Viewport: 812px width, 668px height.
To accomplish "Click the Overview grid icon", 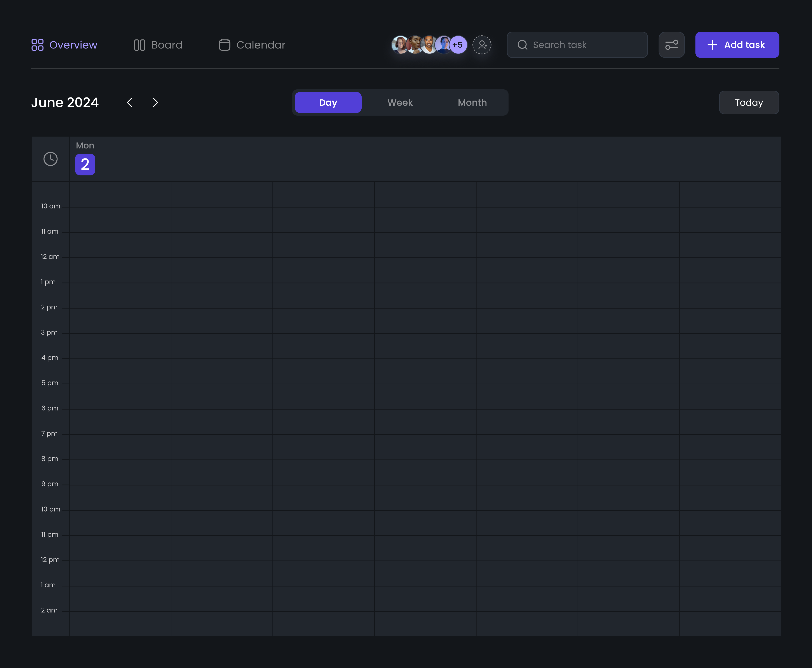I will (x=37, y=45).
